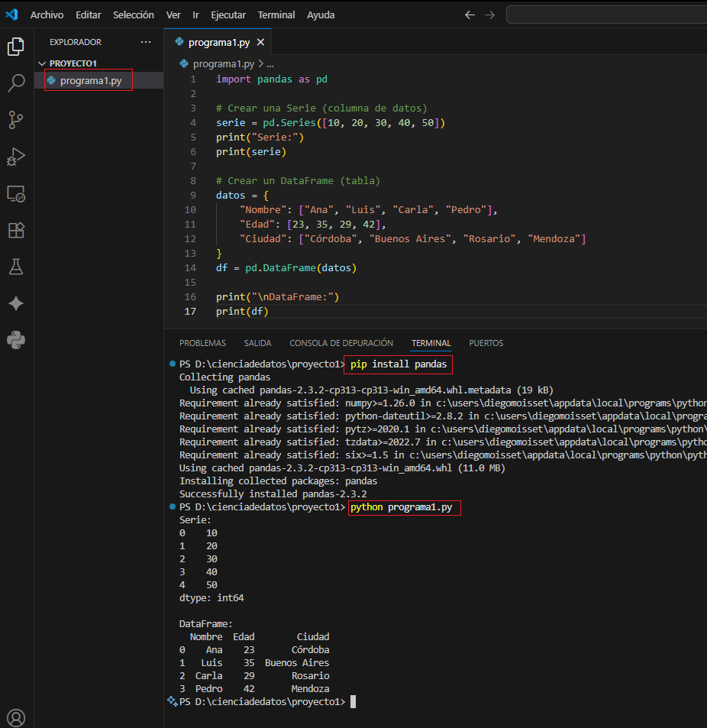The width and height of the screenshot is (707, 728).
Task: Collapse the PROYECTO1 folder section
Action: tap(73, 63)
